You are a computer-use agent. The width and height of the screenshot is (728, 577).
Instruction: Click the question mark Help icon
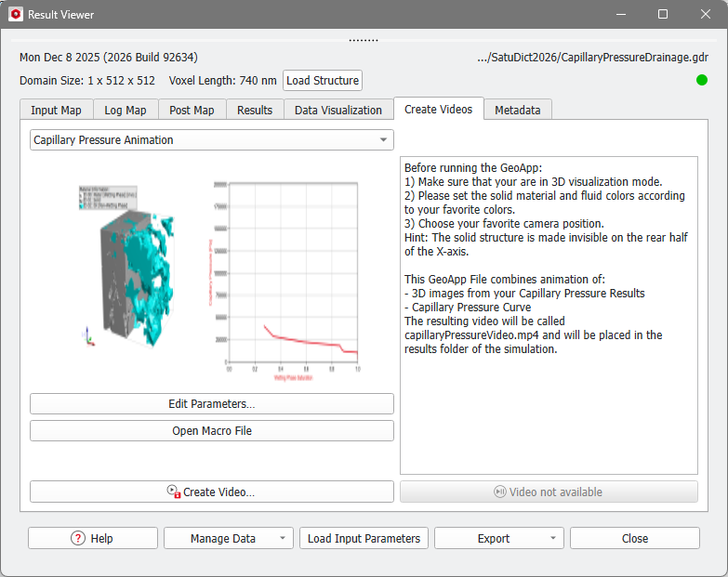coord(78,539)
